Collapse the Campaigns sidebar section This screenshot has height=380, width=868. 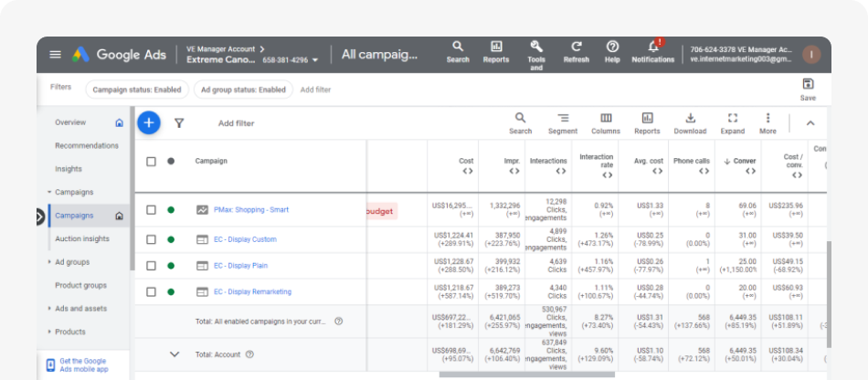tap(49, 193)
